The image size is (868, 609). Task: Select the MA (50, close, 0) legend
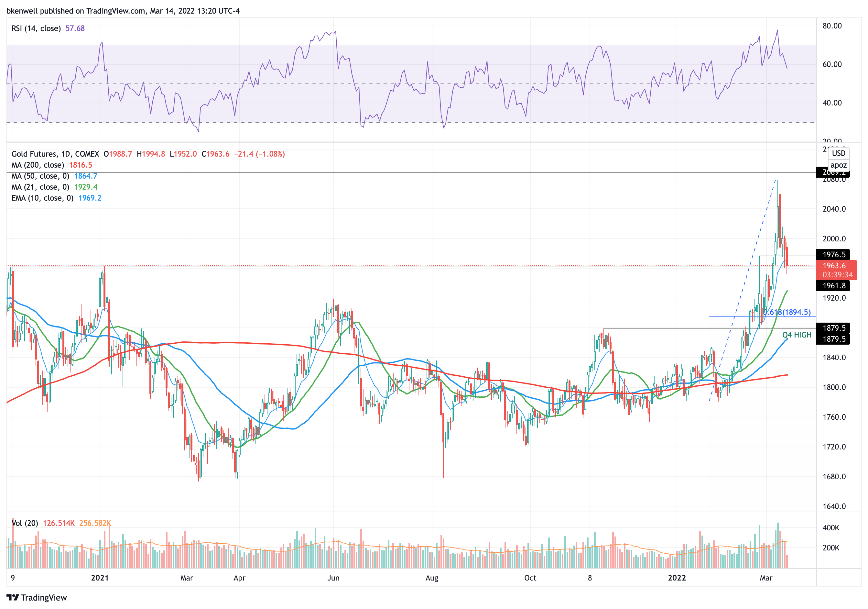click(40, 176)
